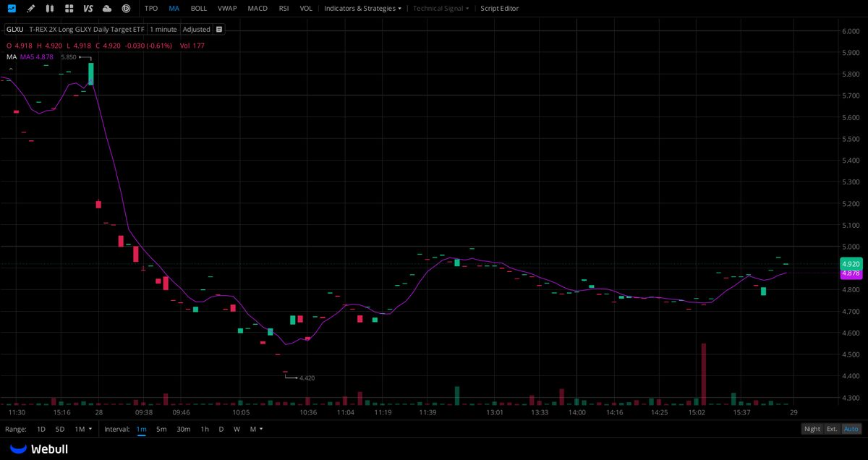
Task: Open the multi-chart grid layout icon
Action: tap(69, 9)
